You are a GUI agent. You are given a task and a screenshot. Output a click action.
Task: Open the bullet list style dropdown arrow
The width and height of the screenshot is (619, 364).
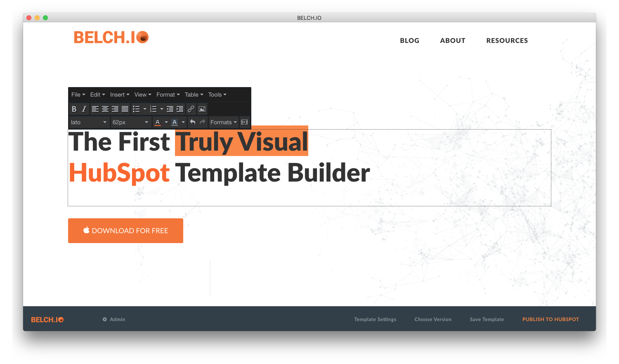[145, 109]
